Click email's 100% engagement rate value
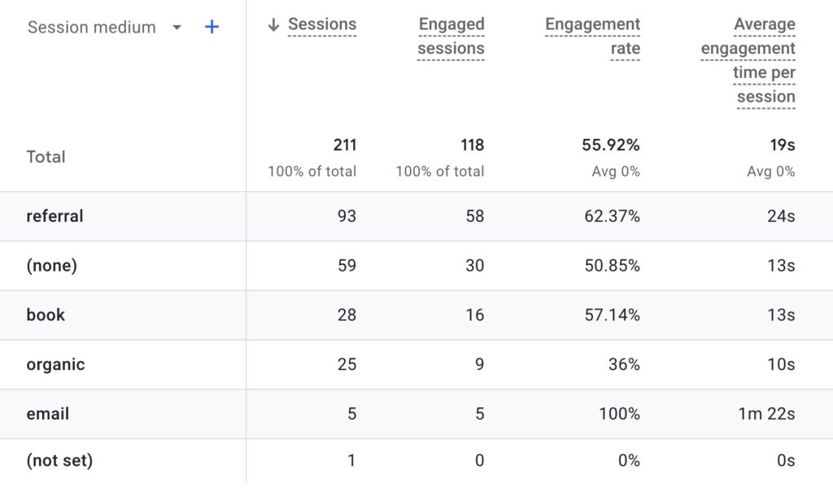 (x=619, y=414)
